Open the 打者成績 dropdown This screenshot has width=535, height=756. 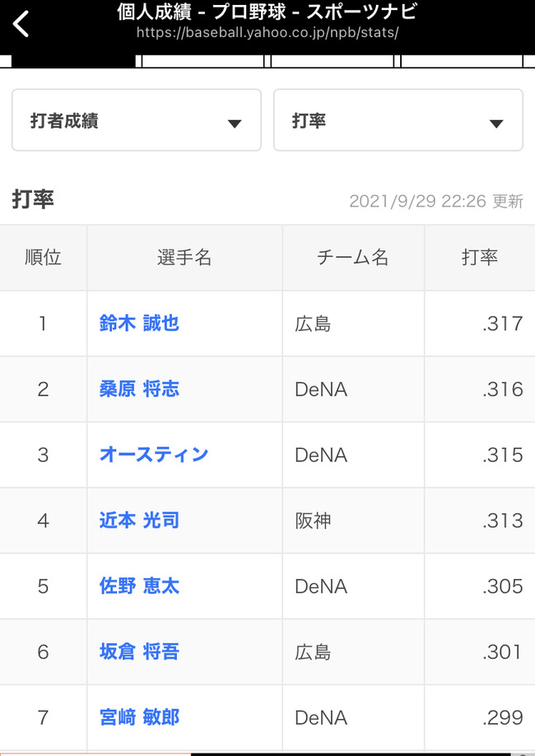pos(137,120)
